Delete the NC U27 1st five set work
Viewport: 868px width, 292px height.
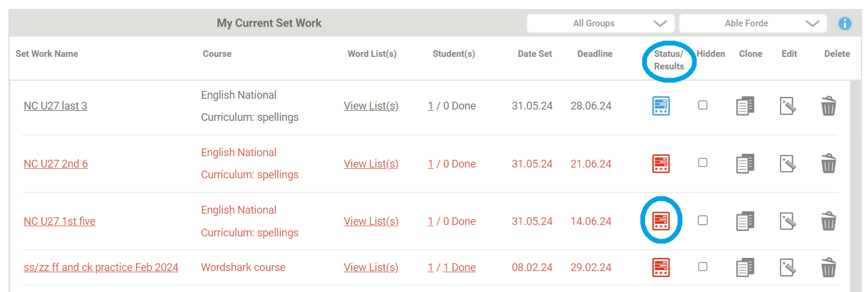(x=828, y=221)
